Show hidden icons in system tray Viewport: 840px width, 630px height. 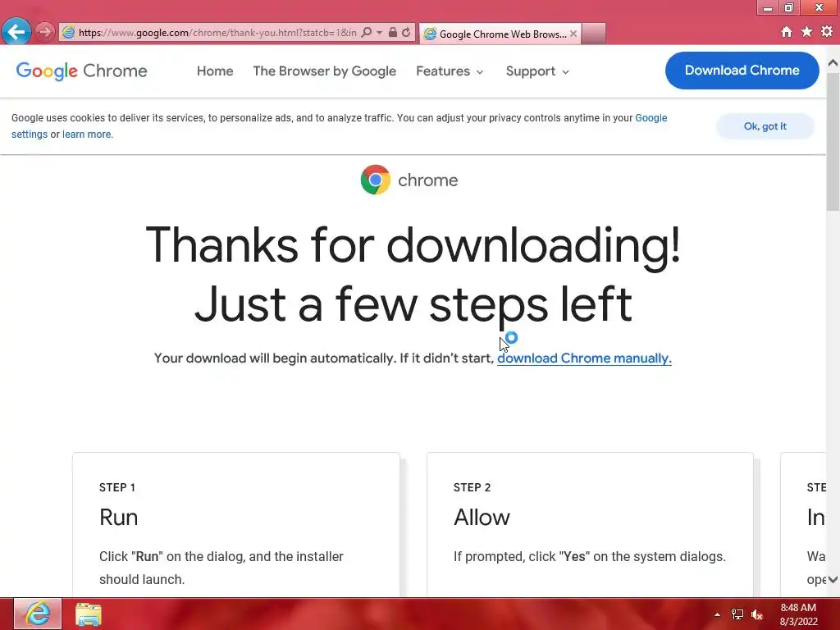click(x=717, y=614)
